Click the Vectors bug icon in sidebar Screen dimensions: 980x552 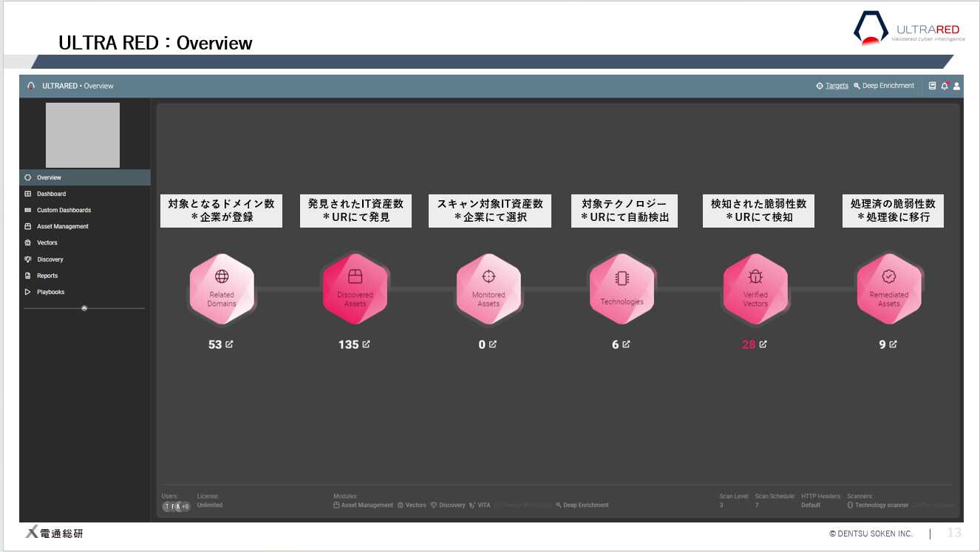(28, 242)
